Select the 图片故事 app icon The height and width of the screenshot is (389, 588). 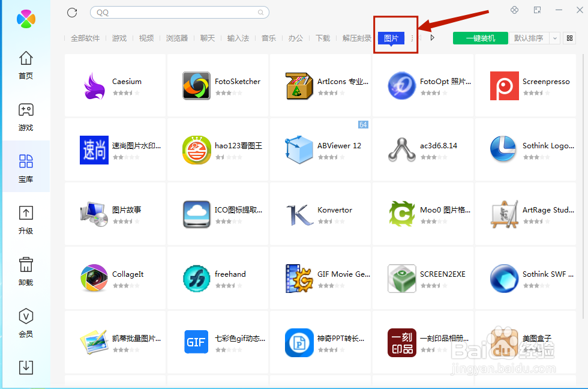point(94,214)
